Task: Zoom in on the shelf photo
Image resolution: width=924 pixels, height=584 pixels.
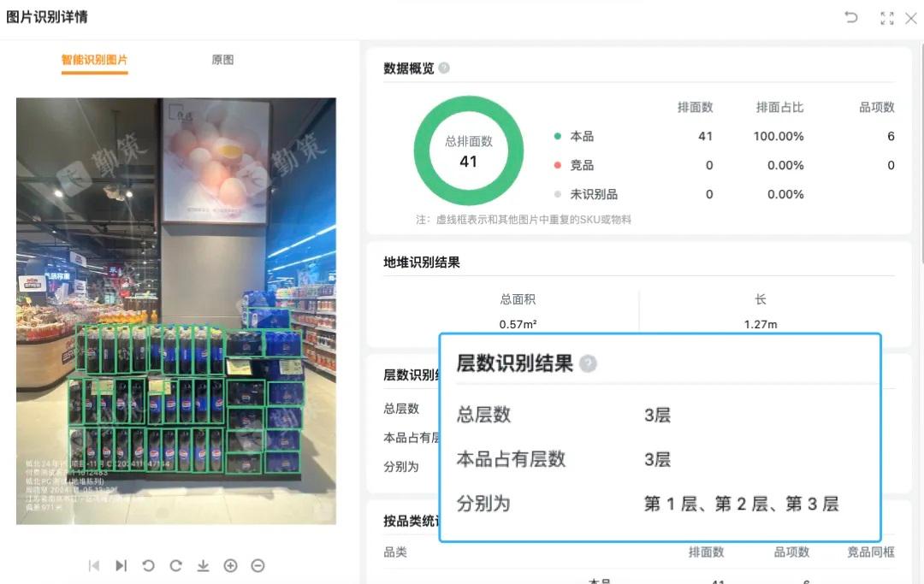Action: (x=230, y=565)
